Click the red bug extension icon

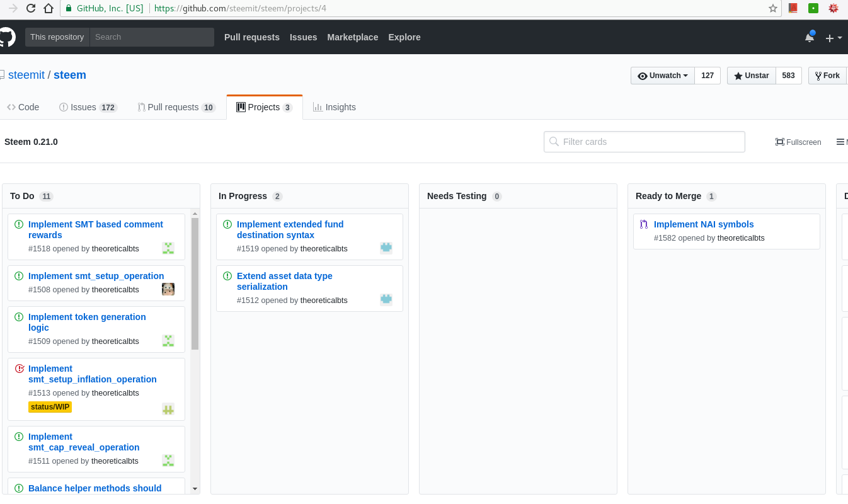(x=834, y=8)
